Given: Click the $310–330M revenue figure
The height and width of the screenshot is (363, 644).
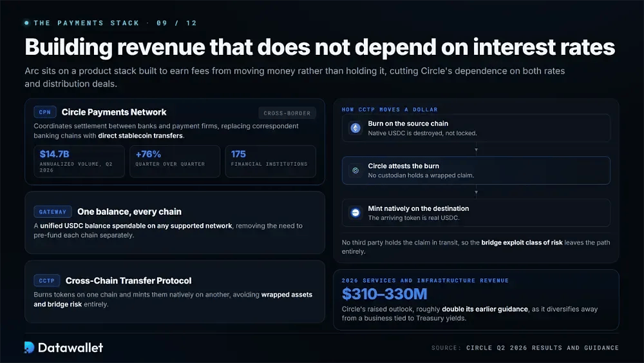Looking at the screenshot, I should (x=384, y=294).
